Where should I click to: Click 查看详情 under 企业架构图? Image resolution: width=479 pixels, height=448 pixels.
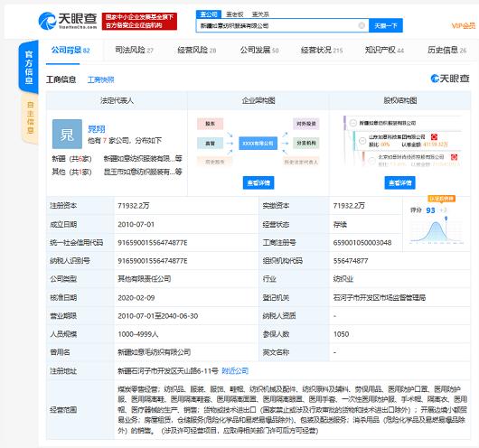pos(258,182)
